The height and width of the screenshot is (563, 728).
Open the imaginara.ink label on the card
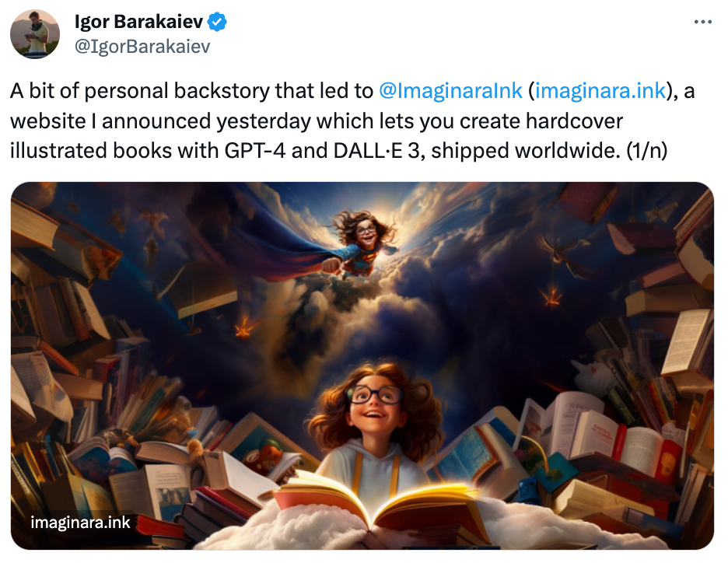(80, 523)
